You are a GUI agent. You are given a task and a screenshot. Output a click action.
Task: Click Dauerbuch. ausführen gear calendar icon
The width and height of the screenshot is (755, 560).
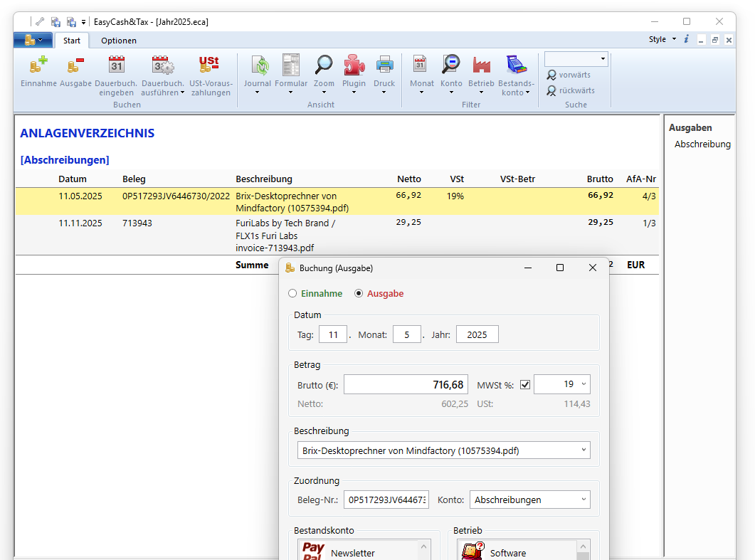(163, 65)
